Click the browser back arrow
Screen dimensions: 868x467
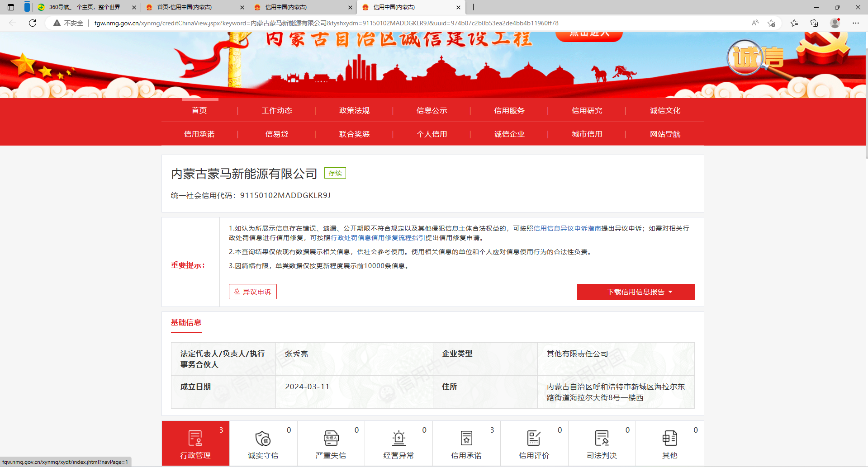(13, 23)
